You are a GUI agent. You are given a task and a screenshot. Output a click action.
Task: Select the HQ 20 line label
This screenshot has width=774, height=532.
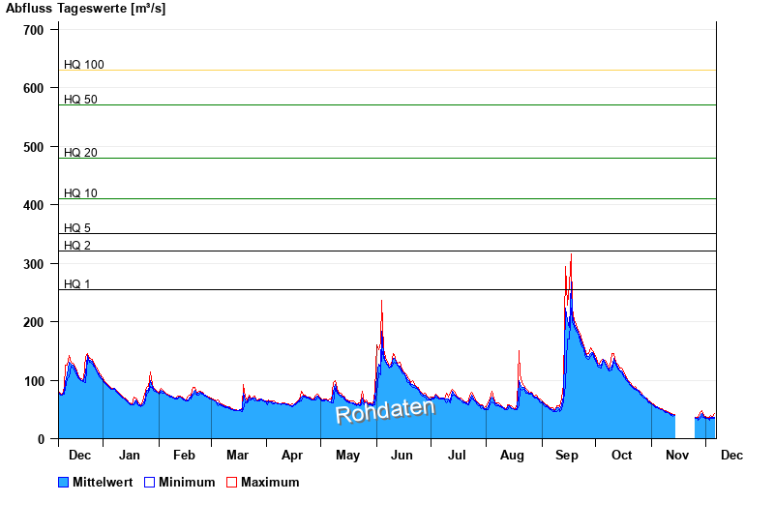pos(80,153)
